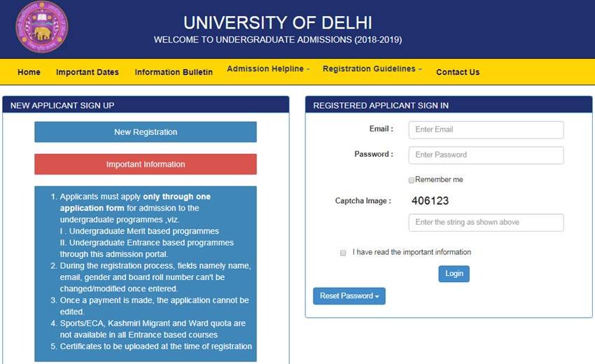595x364 pixels.
Task: Click the New Registration button
Action: tap(146, 132)
